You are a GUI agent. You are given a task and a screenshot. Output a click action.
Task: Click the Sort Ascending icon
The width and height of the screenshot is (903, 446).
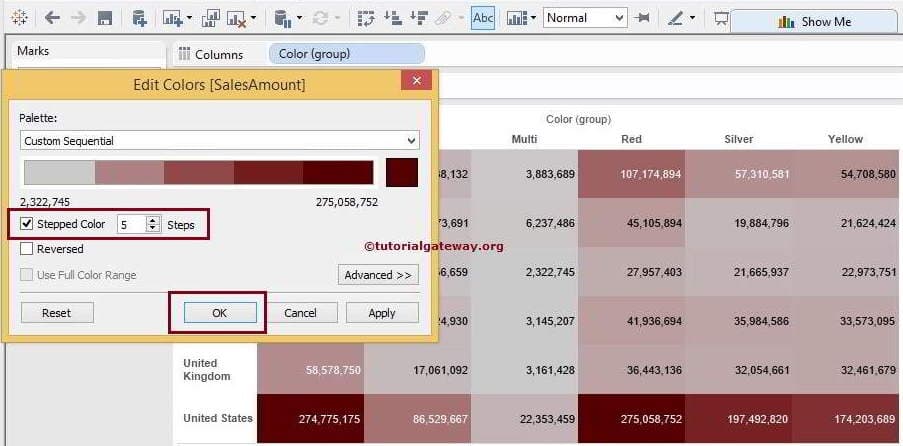click(x=393, y=18)
